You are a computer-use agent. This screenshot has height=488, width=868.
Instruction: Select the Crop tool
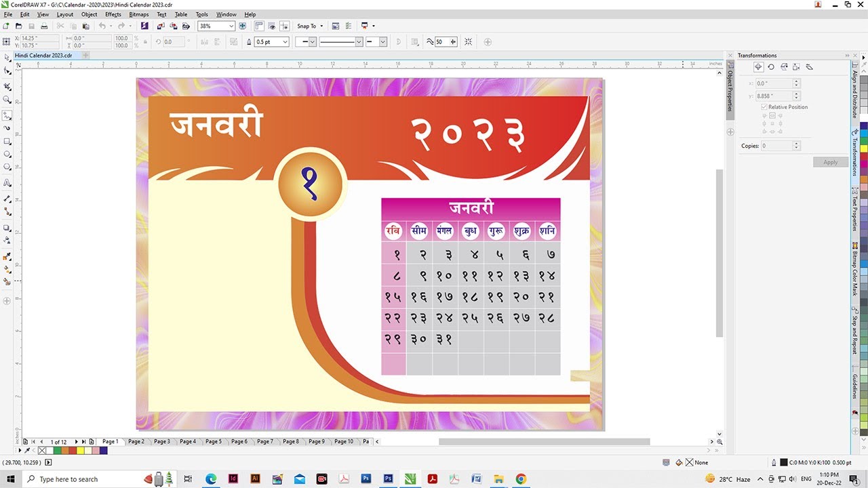[7, 87]
